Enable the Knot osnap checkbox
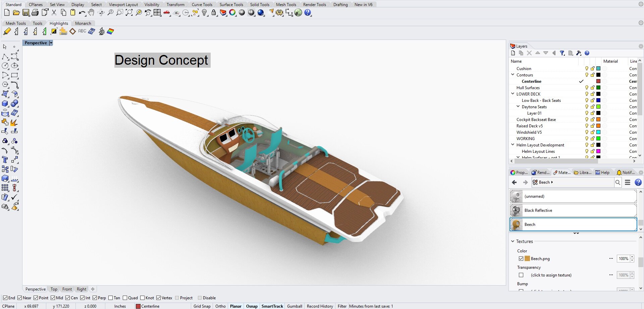The image size is (644, 309). click(142, 298)
